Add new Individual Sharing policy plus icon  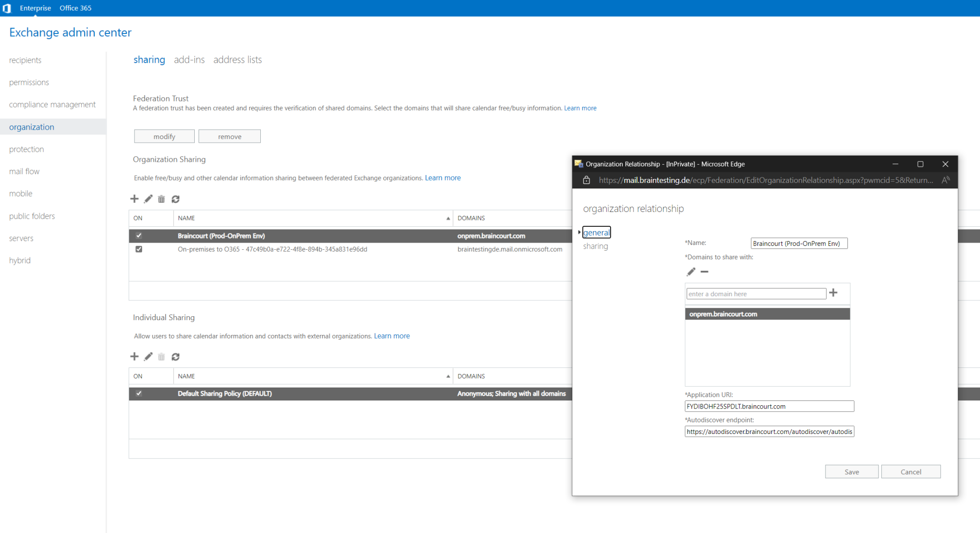point(134,356)
